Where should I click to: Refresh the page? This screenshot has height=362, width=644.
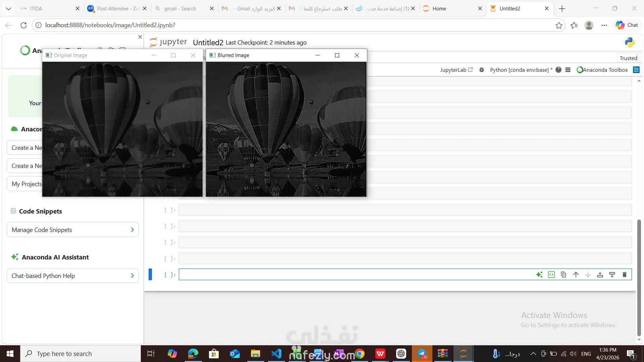pyautogui.click(x=23, y=25)
